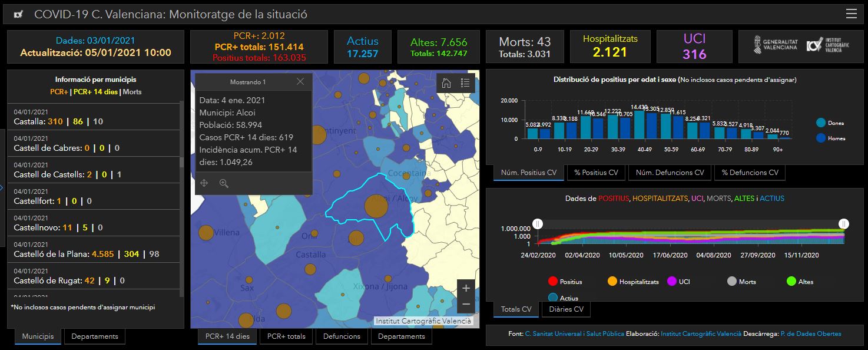This screenshot has width=868, height=350.
Task: Switch to the PCR+ totals map tab
Action: [x=286, y=336]
